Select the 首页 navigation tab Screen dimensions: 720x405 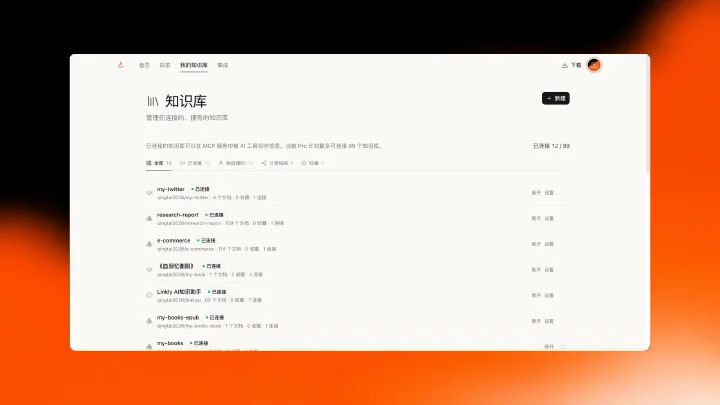coord(144,65)
